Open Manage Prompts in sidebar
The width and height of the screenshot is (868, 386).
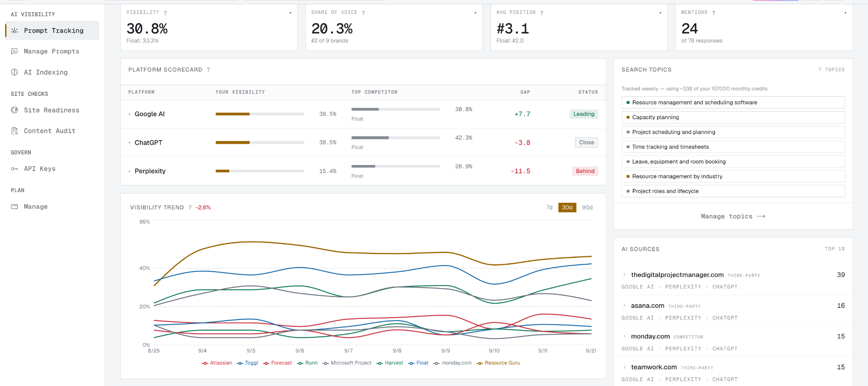[52, 51]
